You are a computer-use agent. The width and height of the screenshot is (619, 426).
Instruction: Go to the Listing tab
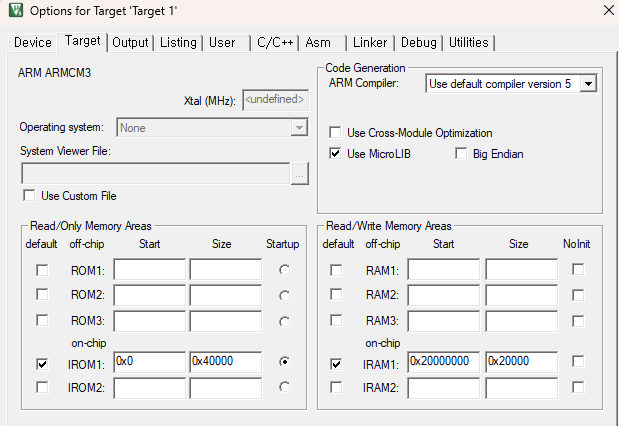178,42
